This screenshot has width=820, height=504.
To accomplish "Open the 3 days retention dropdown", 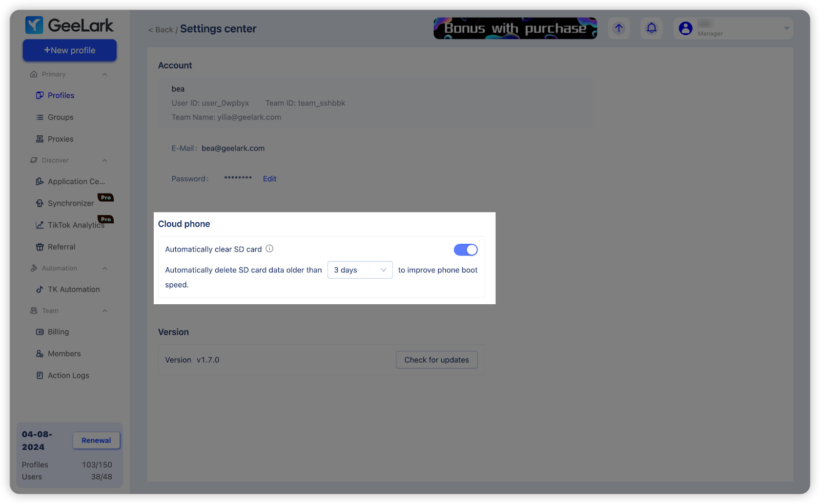I will 360,270.
